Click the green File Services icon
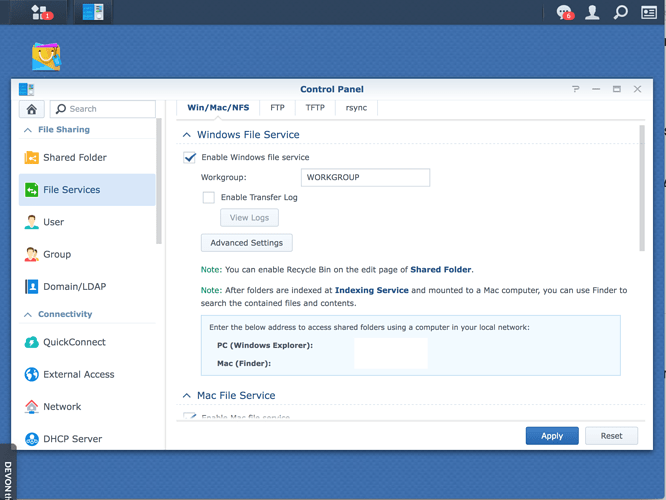The width and height of the screenshot is (666, 500). (31, 190)
